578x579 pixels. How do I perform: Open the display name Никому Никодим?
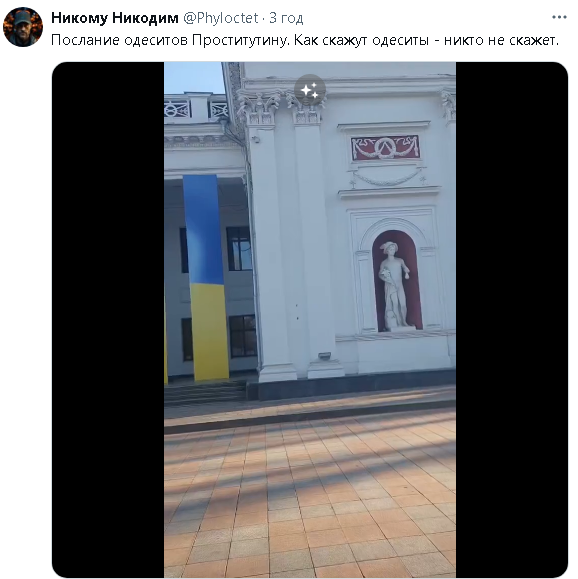115,18
